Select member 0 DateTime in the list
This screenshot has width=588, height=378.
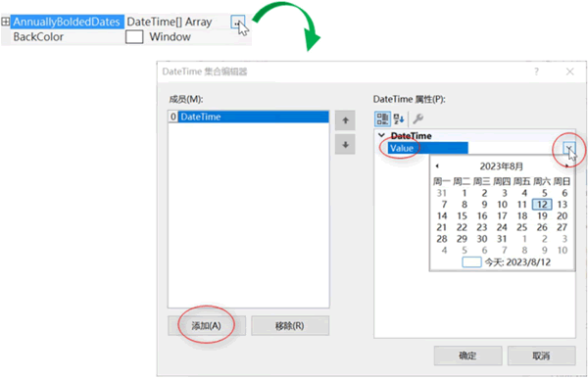coord(249,117)
